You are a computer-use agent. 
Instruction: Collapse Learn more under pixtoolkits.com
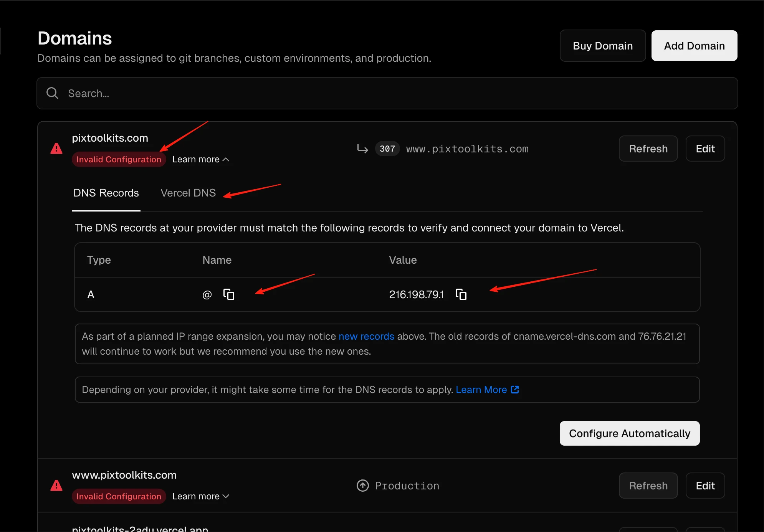tap(201, 159)
